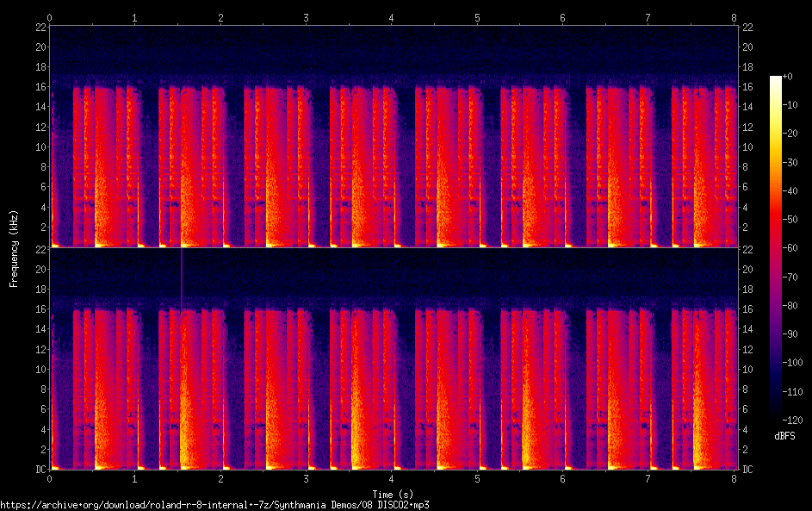
Task: Click the "-40" colorbar tick label
Action: (x=790, y=191)
